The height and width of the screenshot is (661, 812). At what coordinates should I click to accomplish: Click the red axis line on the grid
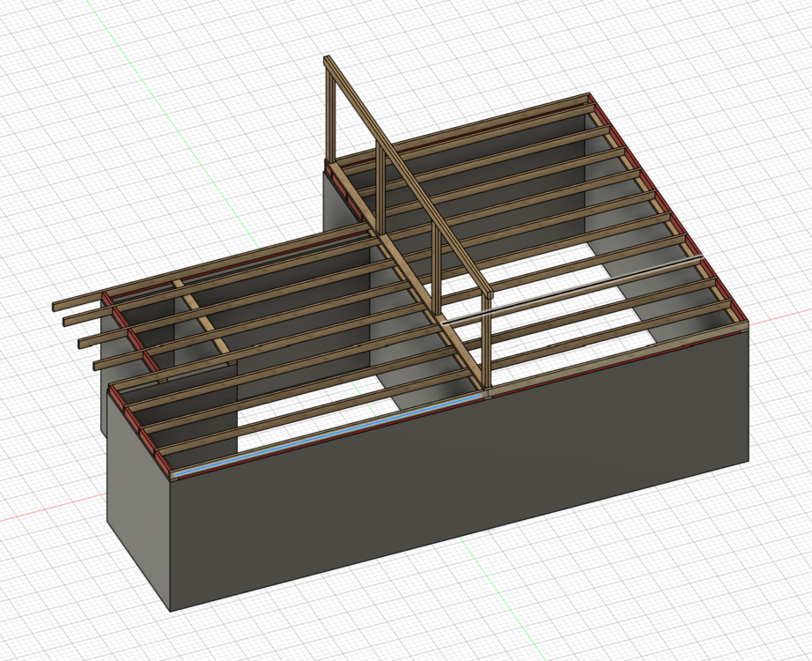[x=53, y=511]
